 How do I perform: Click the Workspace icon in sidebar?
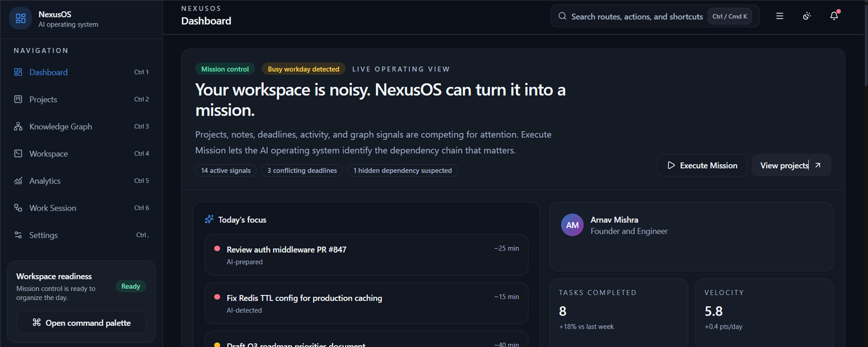18,153
